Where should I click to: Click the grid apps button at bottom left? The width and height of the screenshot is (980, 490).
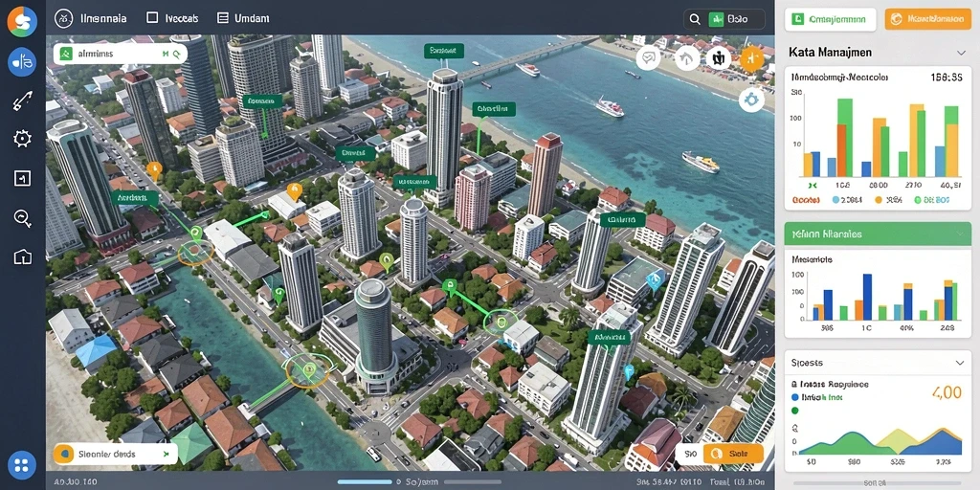(x=22, y=465)
